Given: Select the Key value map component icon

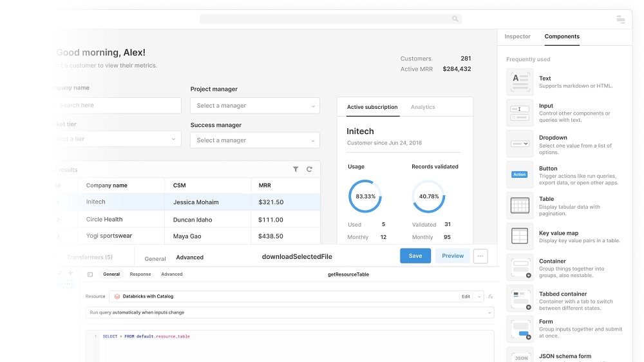Looking at the screenshot, I should 520,236.
